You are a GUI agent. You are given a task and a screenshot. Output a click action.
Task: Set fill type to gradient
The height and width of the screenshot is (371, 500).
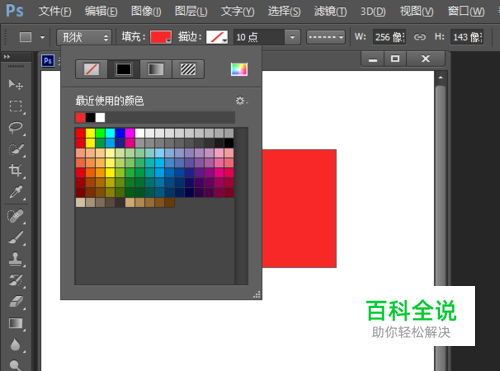coord(156,69)
